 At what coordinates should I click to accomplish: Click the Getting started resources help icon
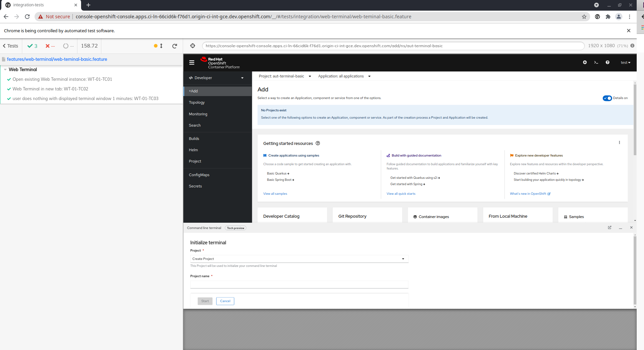point(318,143)
